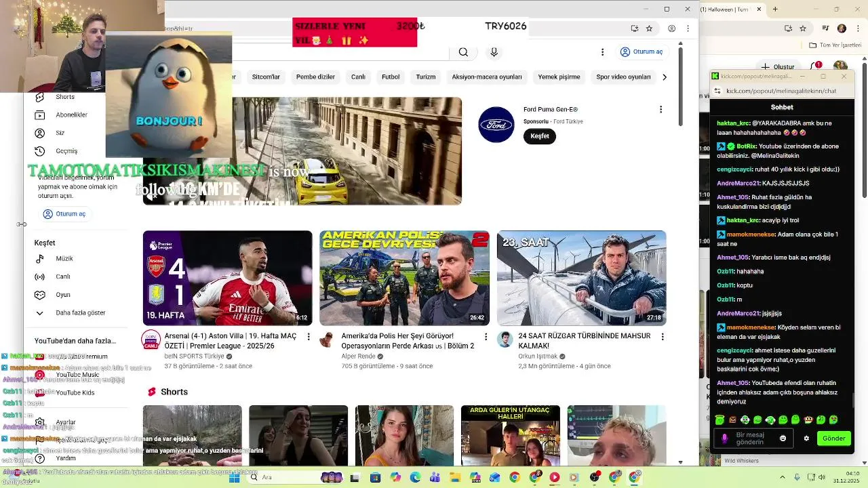The height and width of the screenshot is (488, 868).
Task: Open the 24 Saat Rüzgar Türbininde thumbnail
Action: click(582, 278)
